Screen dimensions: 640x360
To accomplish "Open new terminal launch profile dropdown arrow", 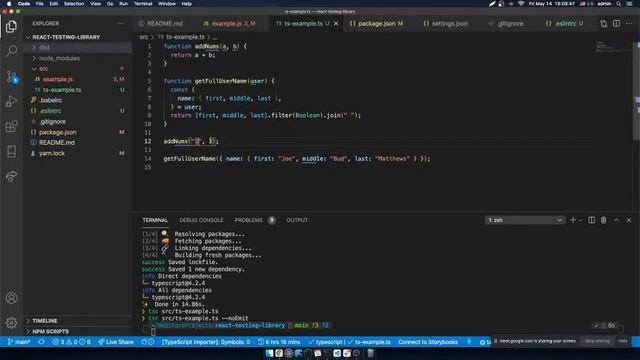I will click(580, 220).
